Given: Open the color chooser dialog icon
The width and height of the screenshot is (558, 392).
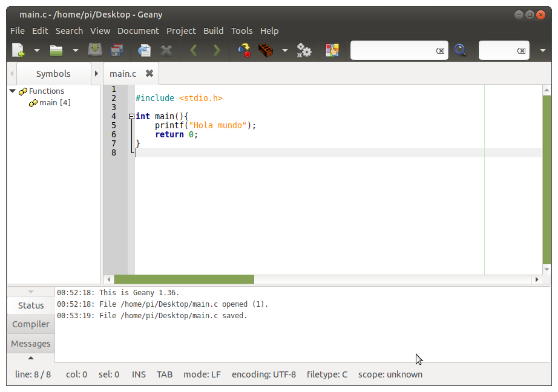Looking at the screenshot, I should [x=332, y=50].
